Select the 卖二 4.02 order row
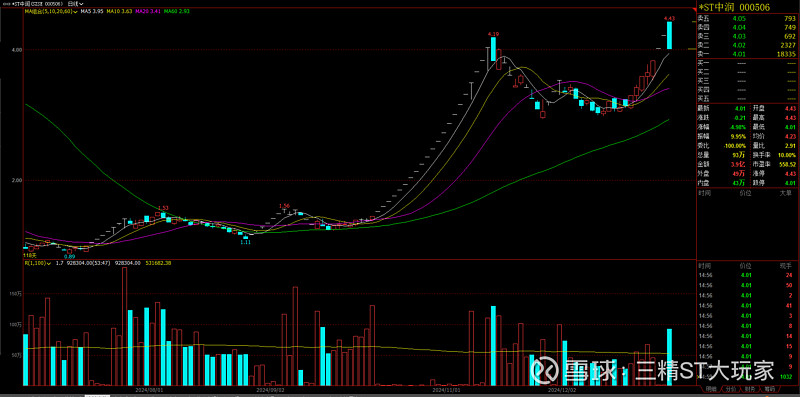800x397 pixels. [747, 45]
